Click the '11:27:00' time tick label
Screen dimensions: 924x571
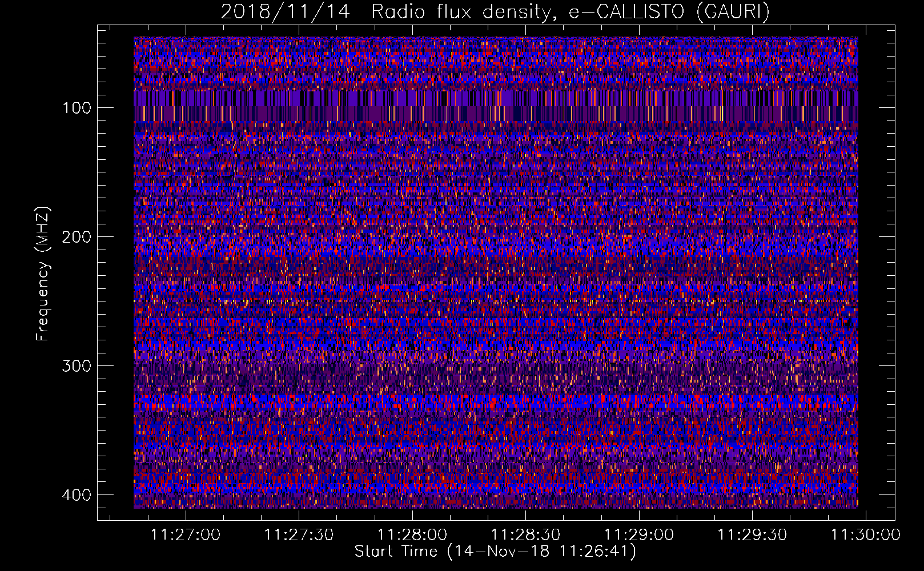(186, 535)
